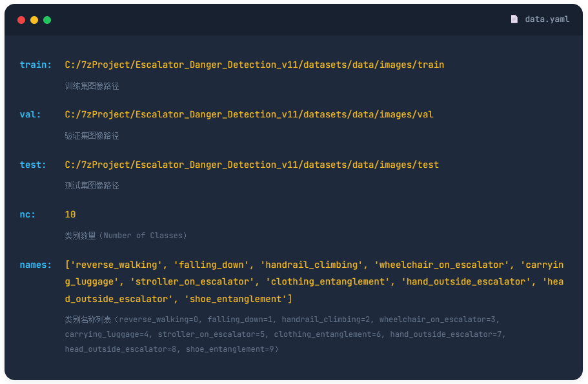588x384 pixels.
Task: Click the red close dot
Action: 21,20
